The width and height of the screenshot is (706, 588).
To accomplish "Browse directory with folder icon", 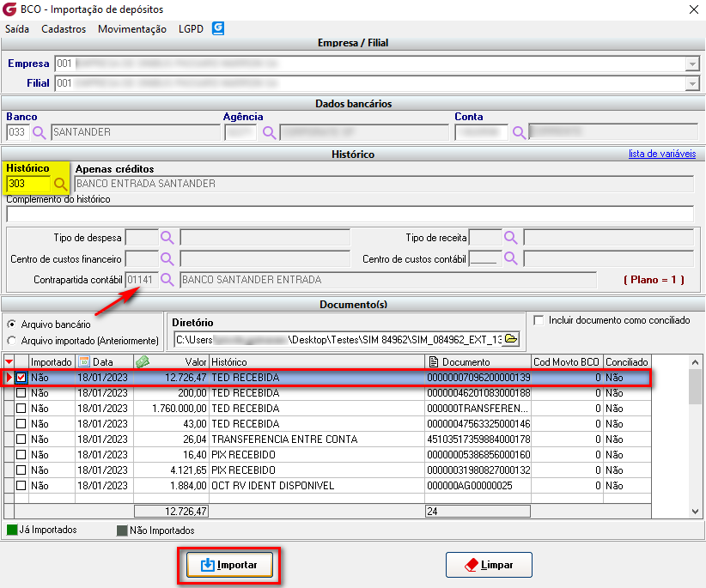I will click(511, 339).
